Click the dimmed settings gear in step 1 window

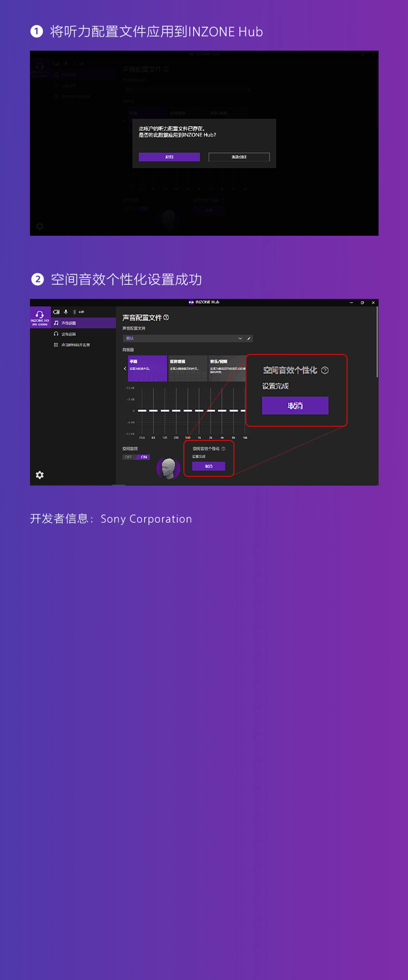click(40, 226)
